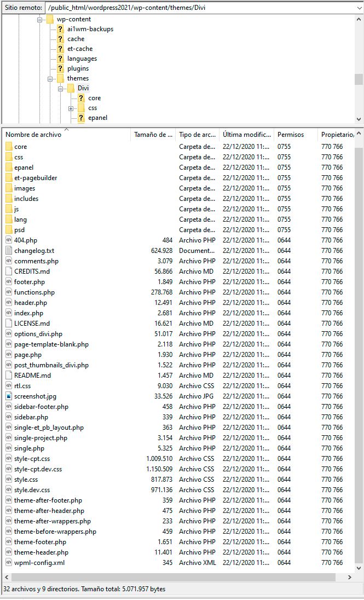Click the js folder icon
This screenshot has height=600, width=364.
9,209
